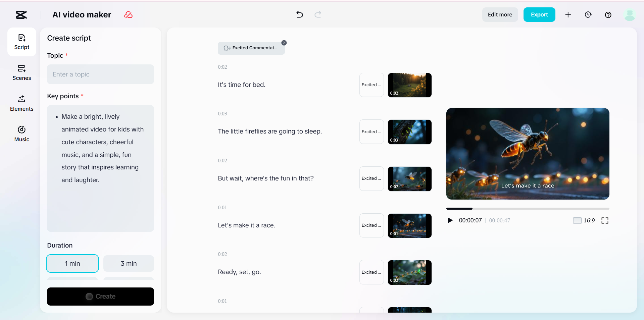Click the Topic input field
The height and width of the screenshot is (320, 644).
(100, 74)
